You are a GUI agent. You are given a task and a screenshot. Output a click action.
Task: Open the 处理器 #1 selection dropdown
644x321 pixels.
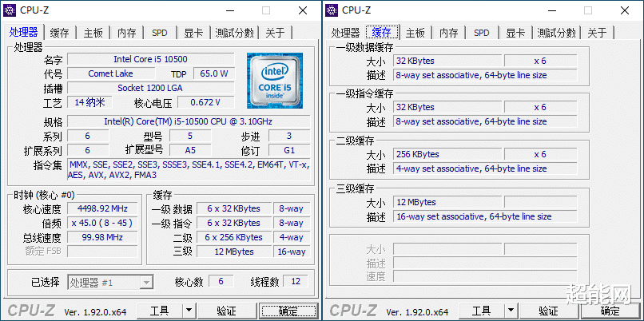[x=110, y=283]
